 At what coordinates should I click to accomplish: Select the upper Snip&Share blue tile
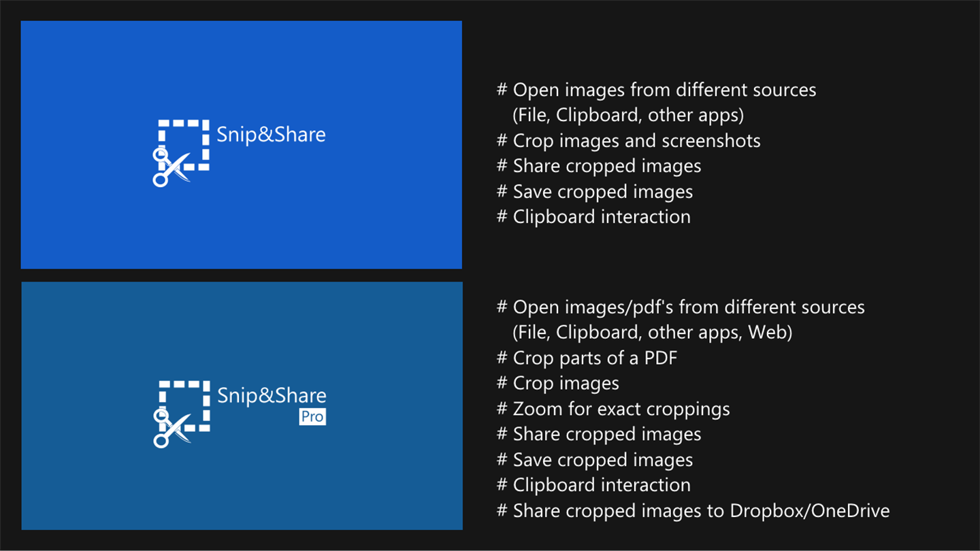tap(242, 145)
